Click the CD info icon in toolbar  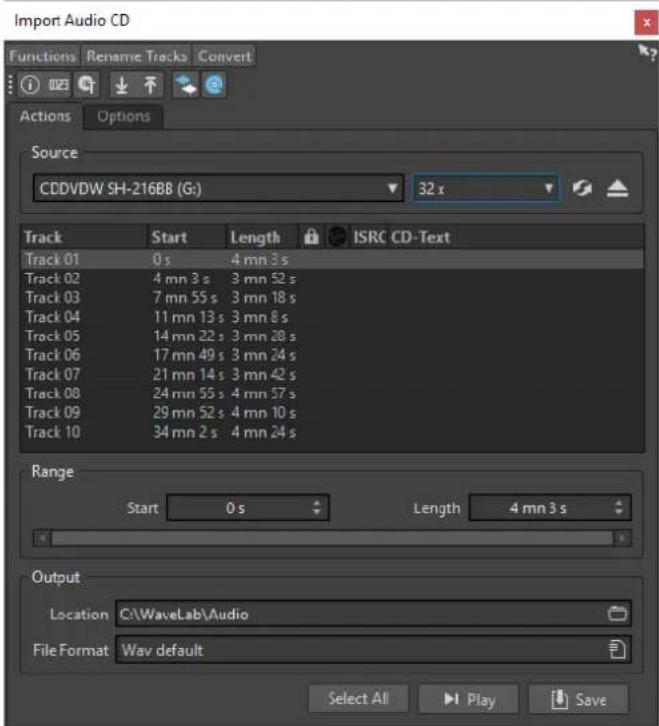tap(31, 85)
